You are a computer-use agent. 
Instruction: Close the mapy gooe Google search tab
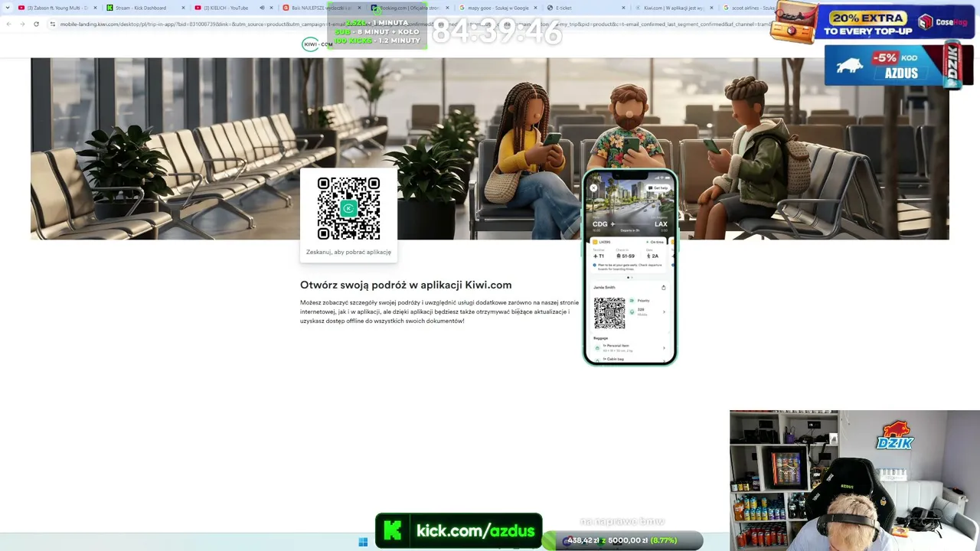coord(536,8)
